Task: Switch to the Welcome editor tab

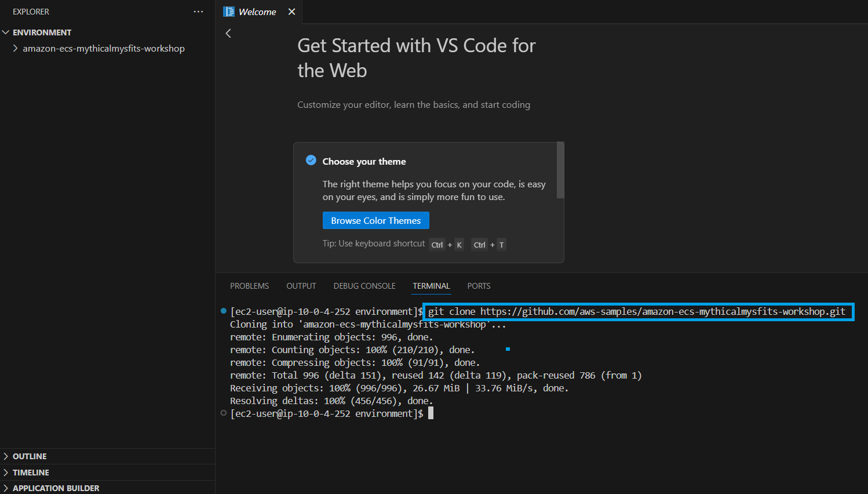Action: [x=257, y=12]
